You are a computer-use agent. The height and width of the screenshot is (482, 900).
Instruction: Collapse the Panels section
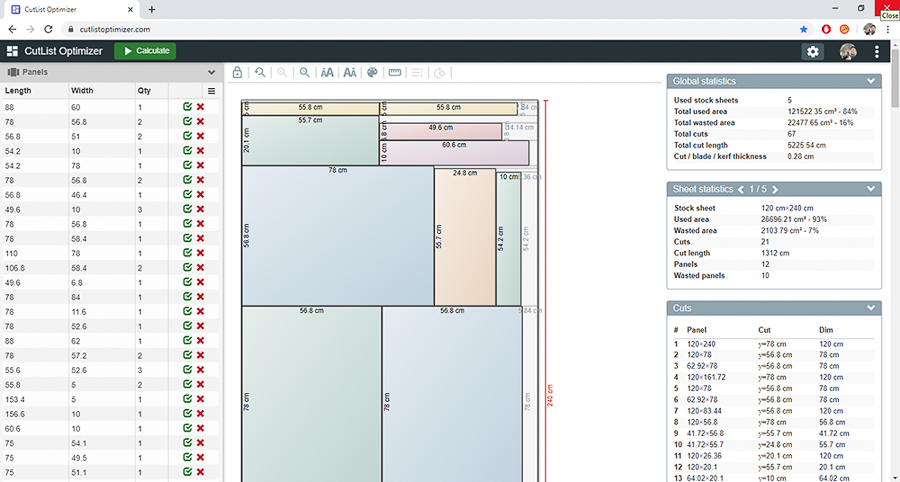coord(211,72)
